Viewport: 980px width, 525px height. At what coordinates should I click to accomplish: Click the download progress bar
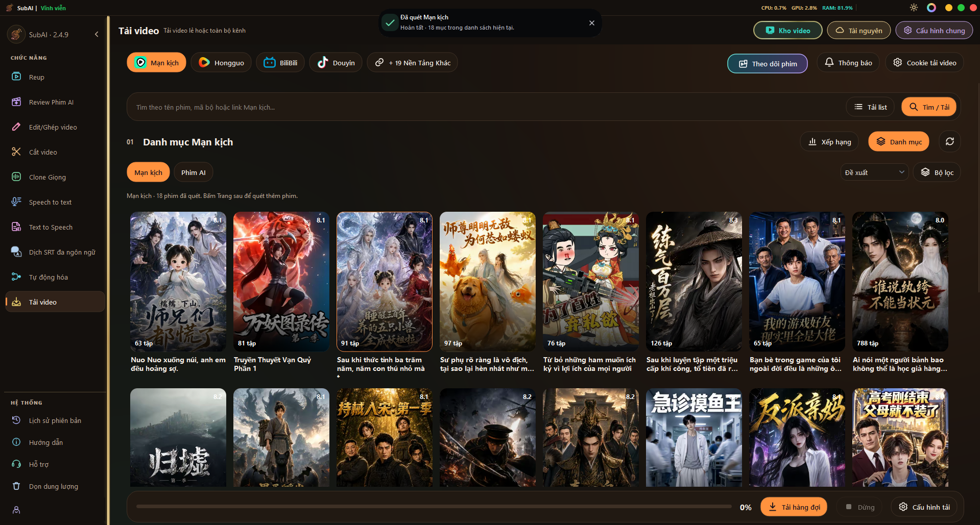(434, 507)
